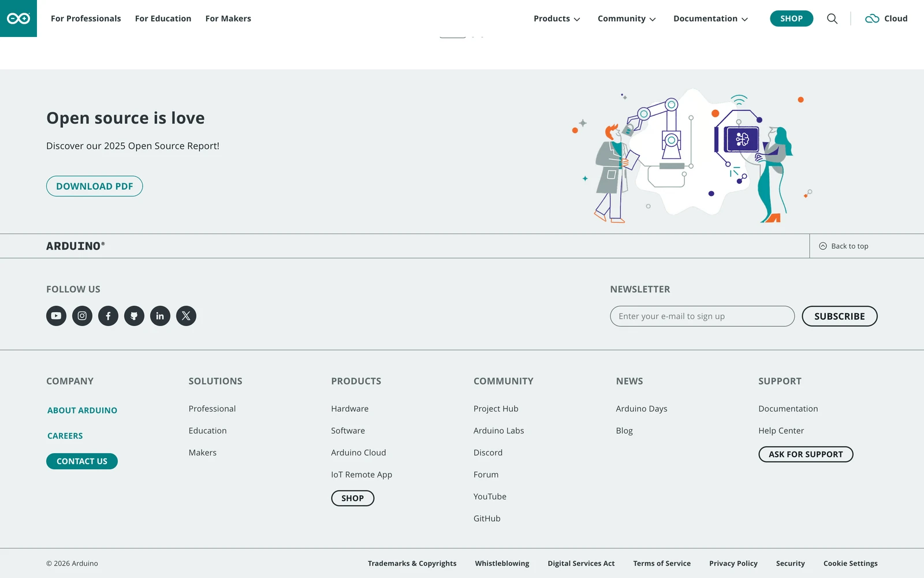Download the Open Source Report PDF
924x578 pixels.
[95, 186]
